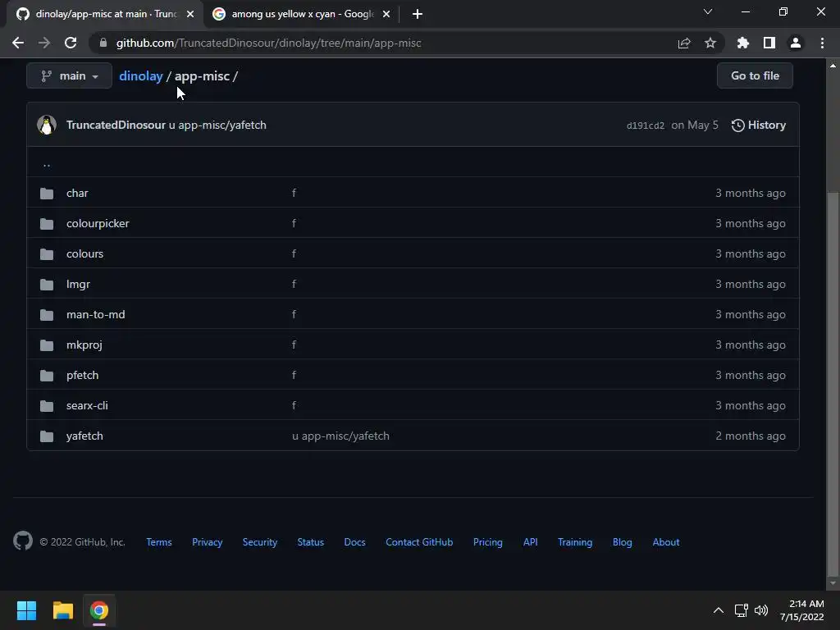Open the Status footer link
Screen dimensions: 840x630
pos(311,542)
